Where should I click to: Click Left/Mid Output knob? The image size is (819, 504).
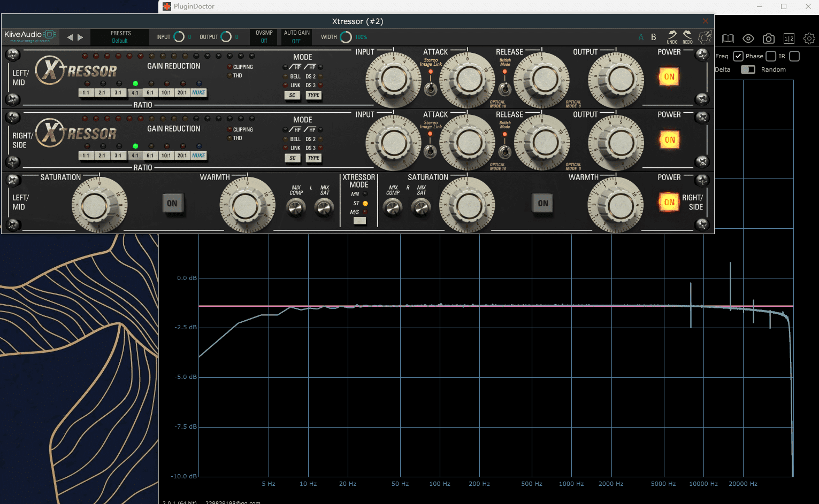pyautogui.click(x=616, y=80)
